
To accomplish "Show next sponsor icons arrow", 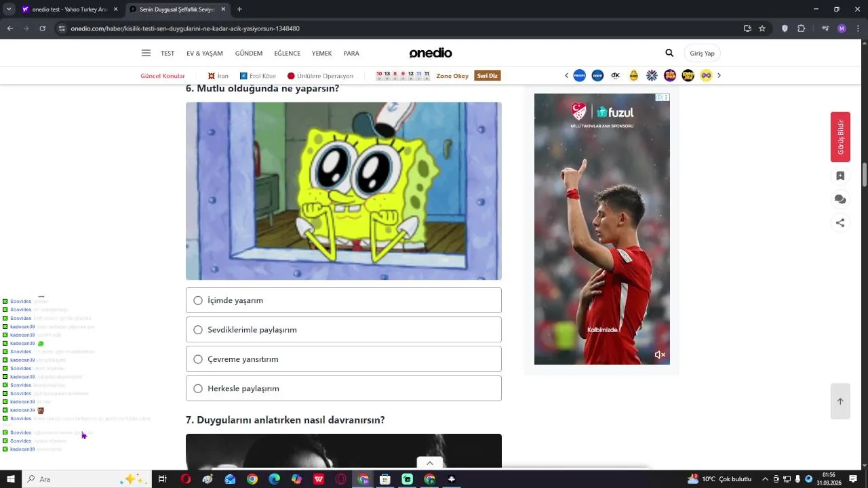I will pos(719,75).
